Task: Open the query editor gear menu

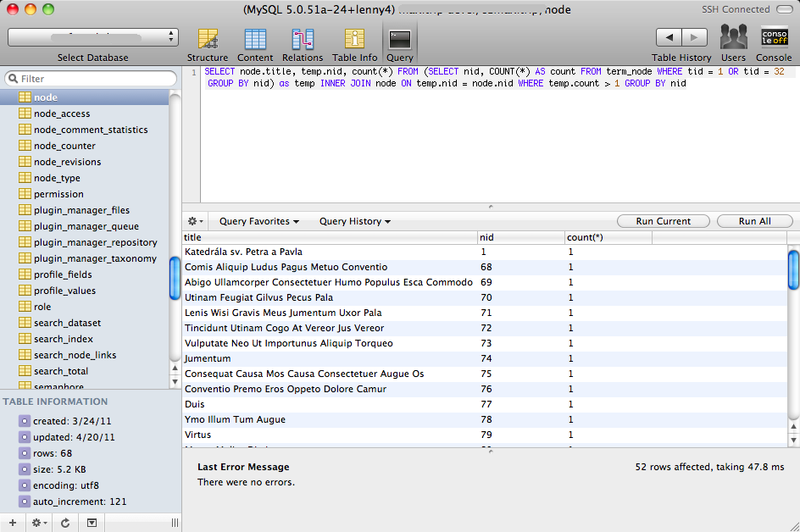Action: coord(195,221)
